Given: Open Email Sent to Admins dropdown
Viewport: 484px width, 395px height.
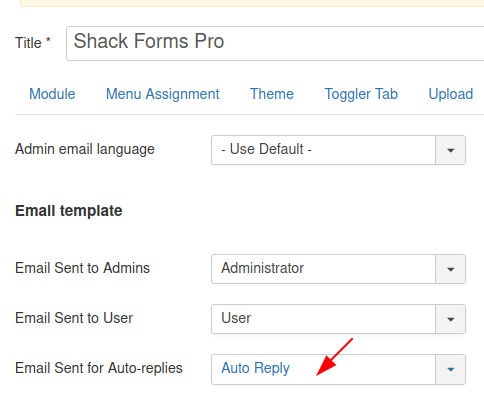Looking at the screenshot, I should [338, 269].
